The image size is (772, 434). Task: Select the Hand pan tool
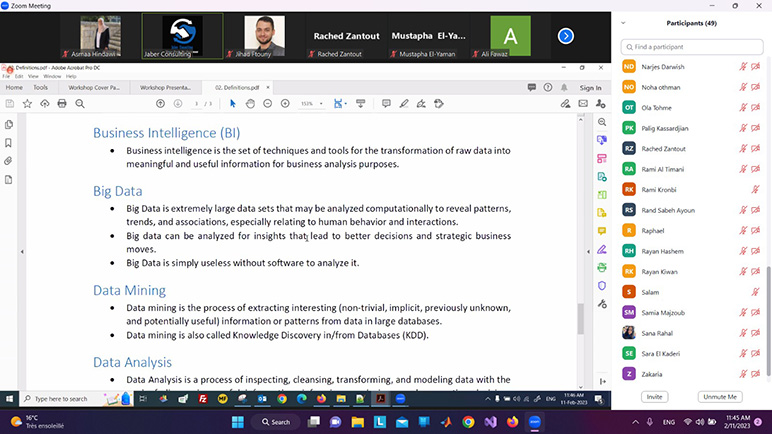click(249, 103)
